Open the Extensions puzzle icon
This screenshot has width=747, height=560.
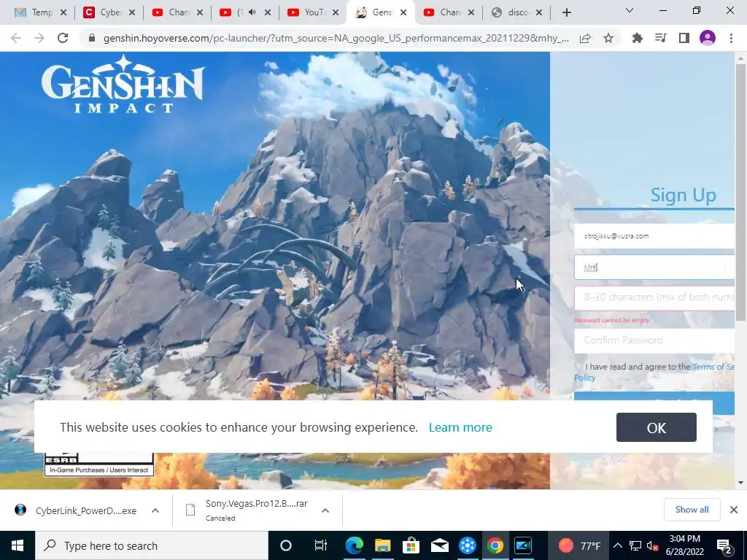click(x=637, y=38)
